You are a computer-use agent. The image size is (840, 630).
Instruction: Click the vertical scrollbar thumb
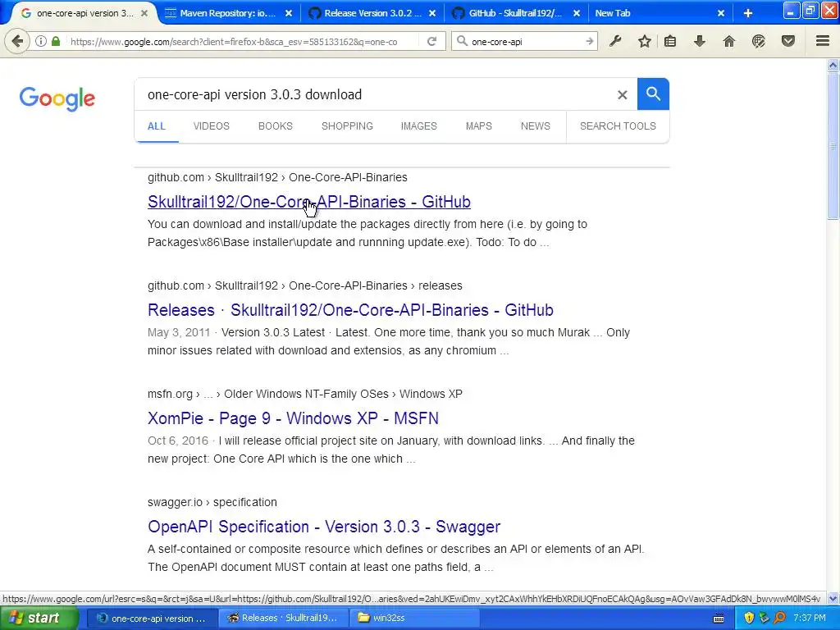tap(833, 146)
